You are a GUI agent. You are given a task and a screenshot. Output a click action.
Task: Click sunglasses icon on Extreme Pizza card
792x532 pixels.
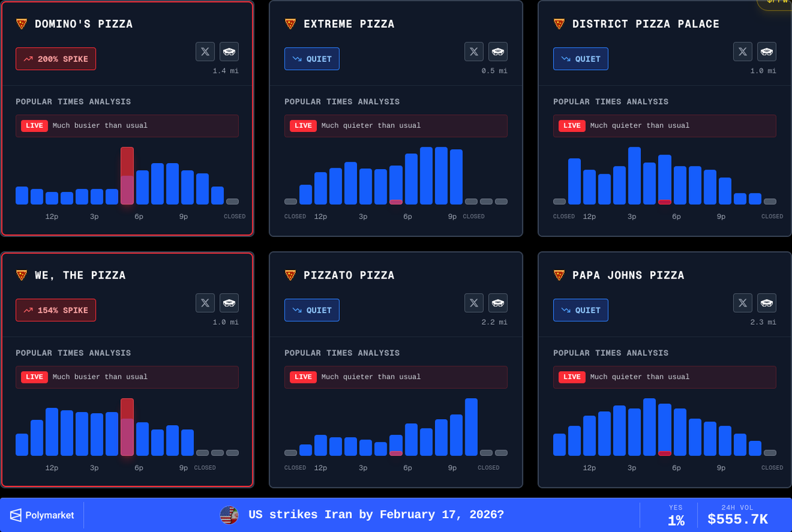tap(498, 51)
